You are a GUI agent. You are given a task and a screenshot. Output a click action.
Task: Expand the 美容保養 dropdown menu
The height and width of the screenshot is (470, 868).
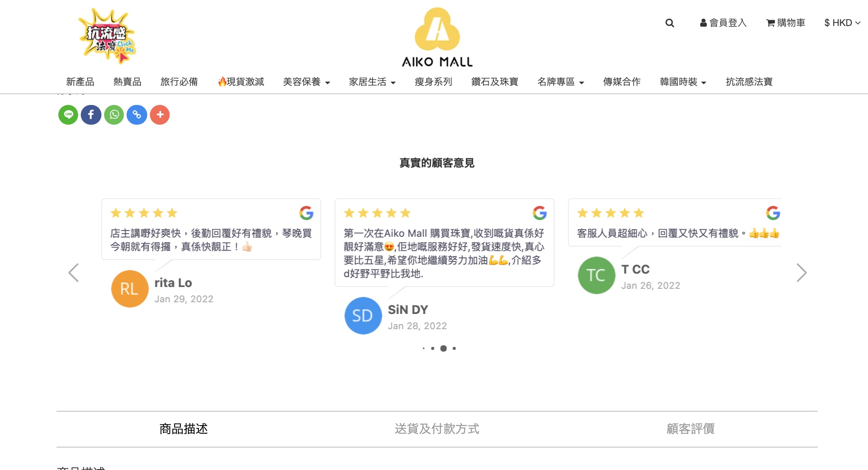(307, 82)
